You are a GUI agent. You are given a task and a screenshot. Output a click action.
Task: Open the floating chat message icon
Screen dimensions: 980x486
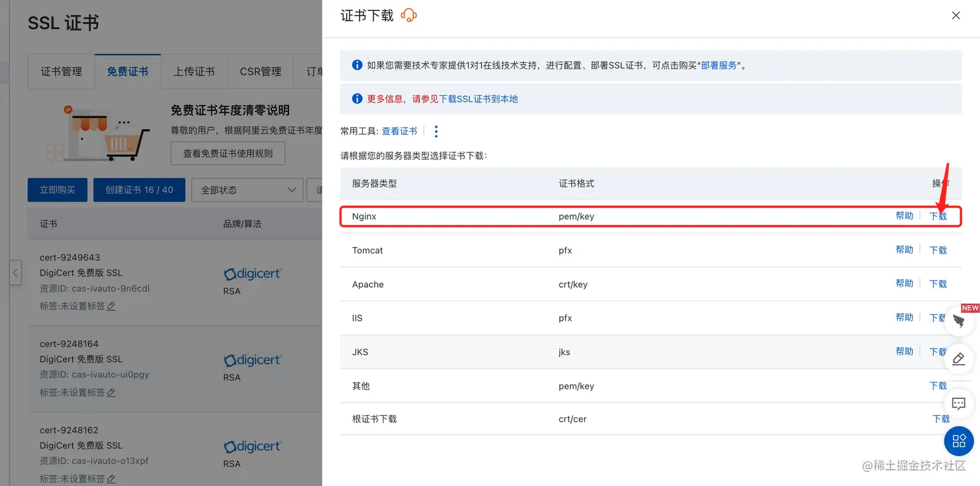pos(959,404)
